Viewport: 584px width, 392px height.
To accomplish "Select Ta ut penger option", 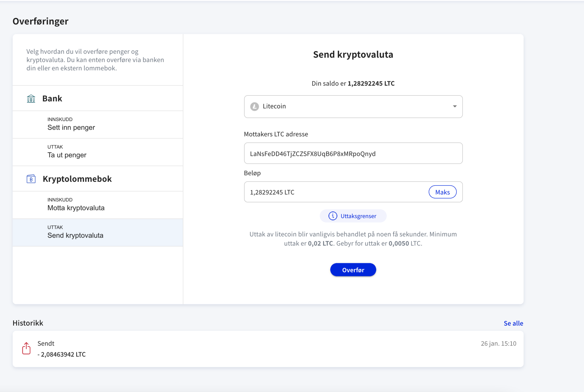I will pos(67,152).
